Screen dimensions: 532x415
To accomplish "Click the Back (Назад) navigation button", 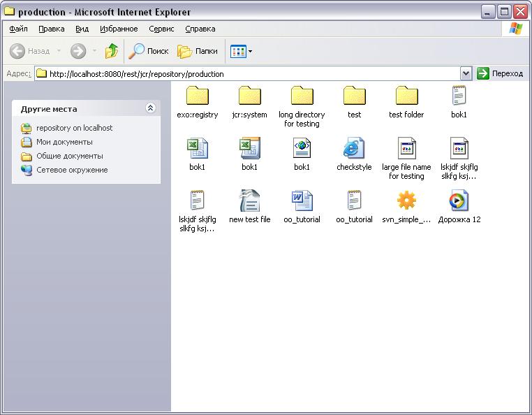I will (x=30, y=51).
